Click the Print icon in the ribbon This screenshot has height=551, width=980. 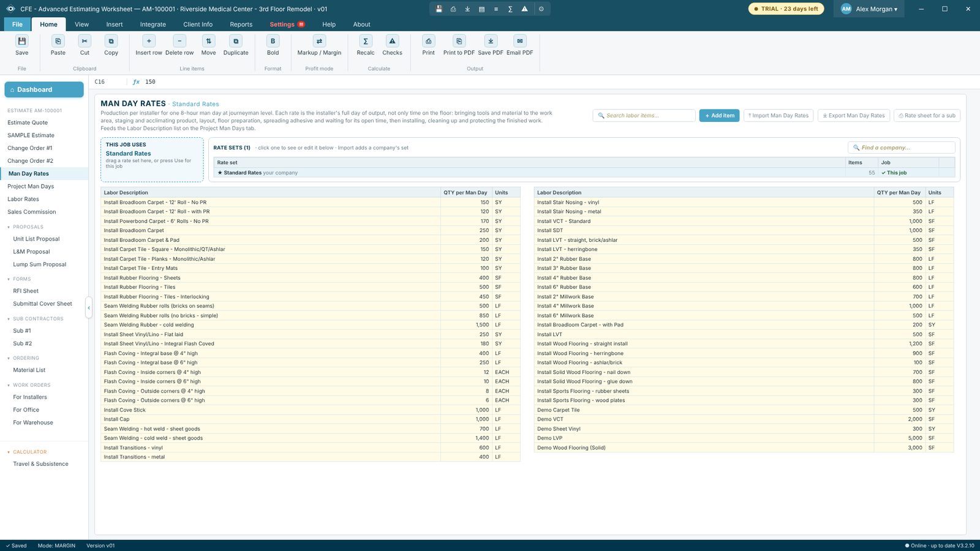tap(429, 41)
